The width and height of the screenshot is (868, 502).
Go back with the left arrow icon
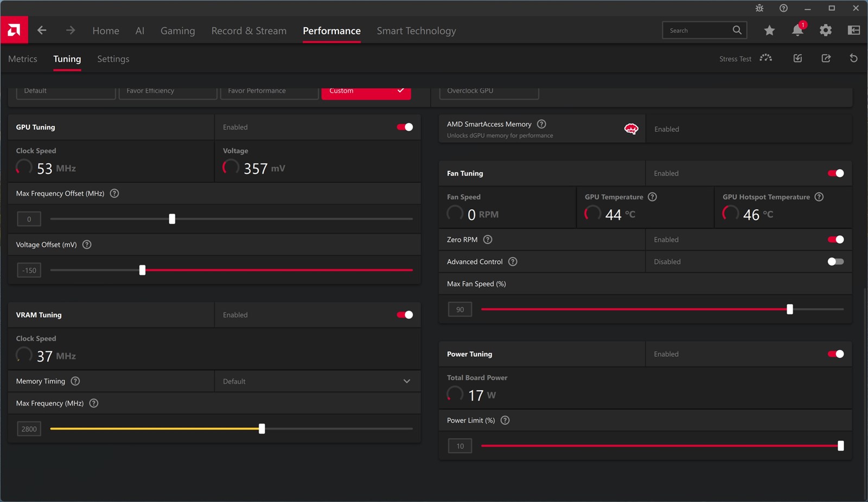[42, 30]
